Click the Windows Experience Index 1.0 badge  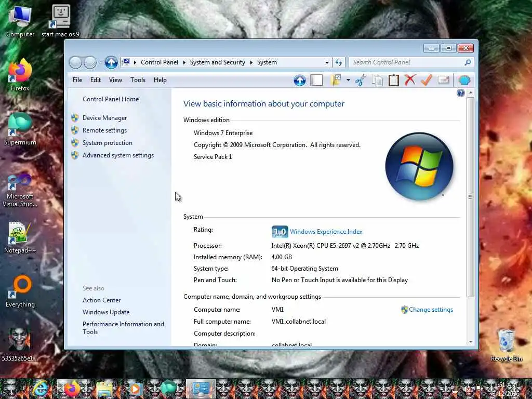(x=280, y=232)
